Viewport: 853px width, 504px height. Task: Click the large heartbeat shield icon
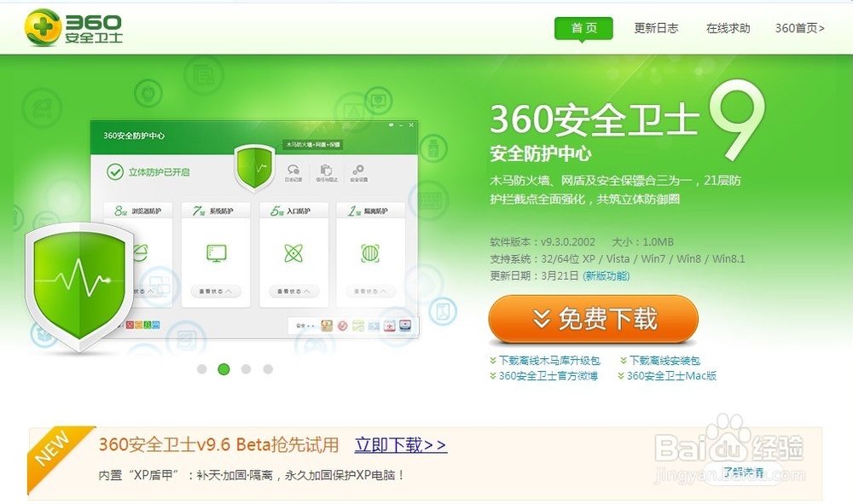pyautogui.click(x=79, y=288)
